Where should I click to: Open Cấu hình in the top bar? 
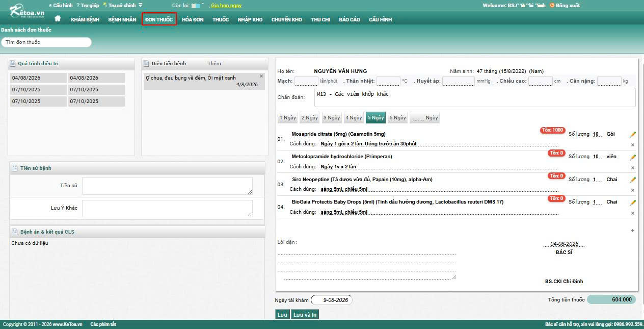[61, 5]
